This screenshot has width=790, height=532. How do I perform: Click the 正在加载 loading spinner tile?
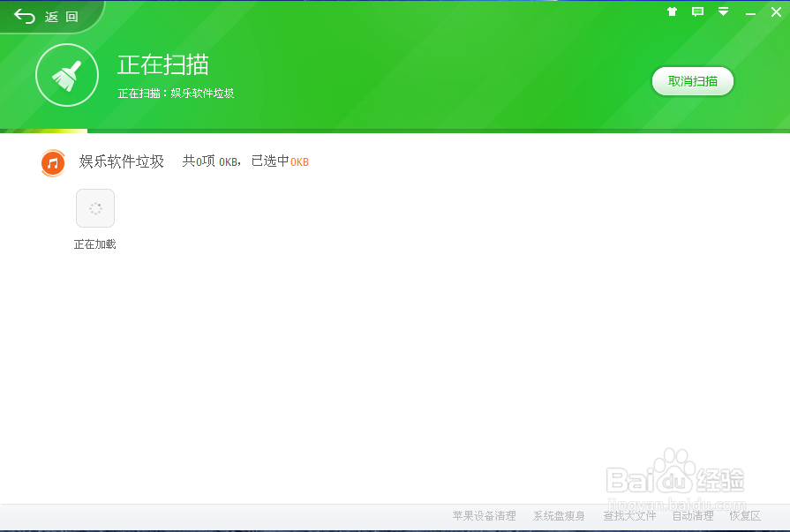pos(95,208)
